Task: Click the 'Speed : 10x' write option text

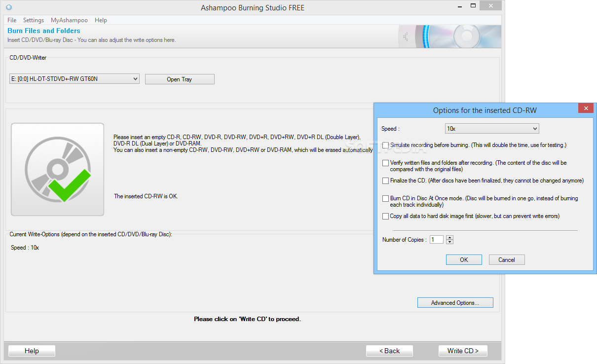Action: tap(25, 248)
